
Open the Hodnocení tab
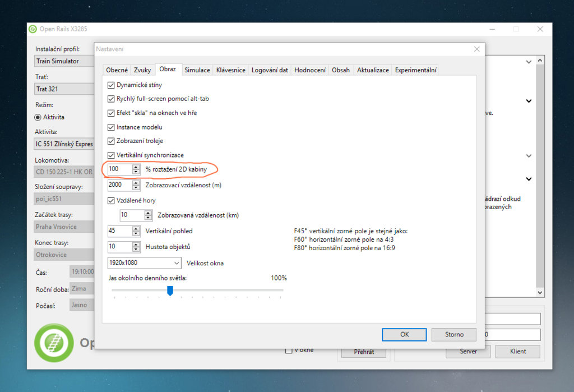pyautogui.click(x=309, y=70)
